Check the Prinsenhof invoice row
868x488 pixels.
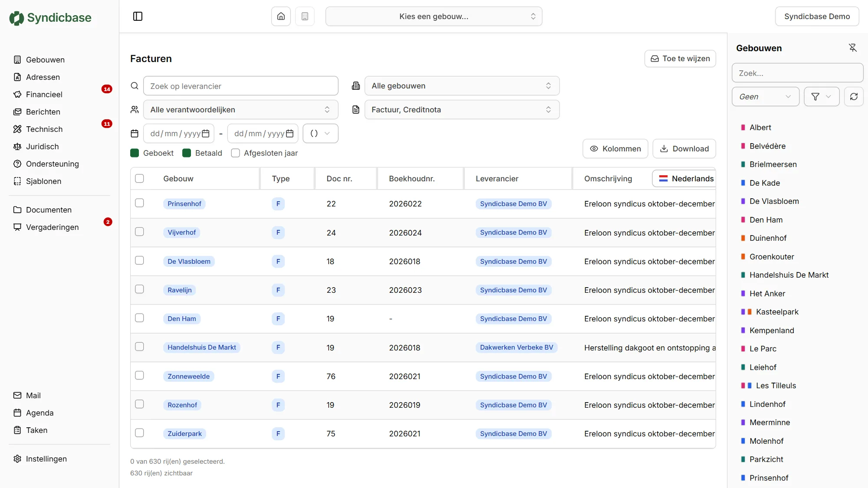pos(139,203)
